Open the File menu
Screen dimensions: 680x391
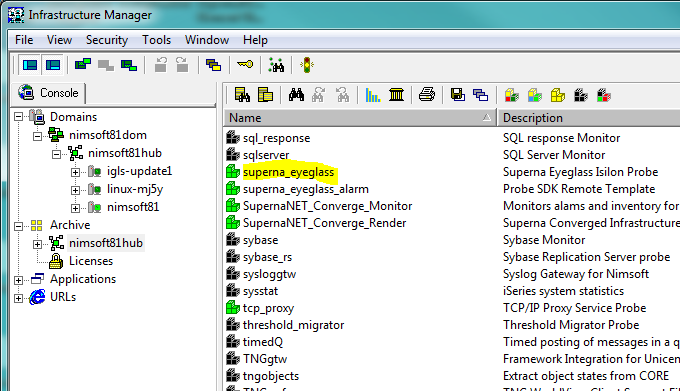[x=24, y=40]
